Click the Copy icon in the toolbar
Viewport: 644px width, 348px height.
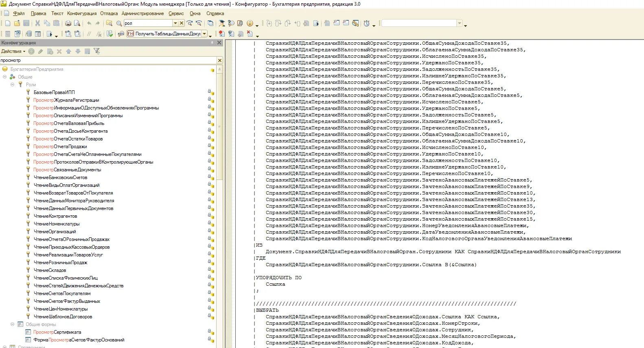pos(47,23)
